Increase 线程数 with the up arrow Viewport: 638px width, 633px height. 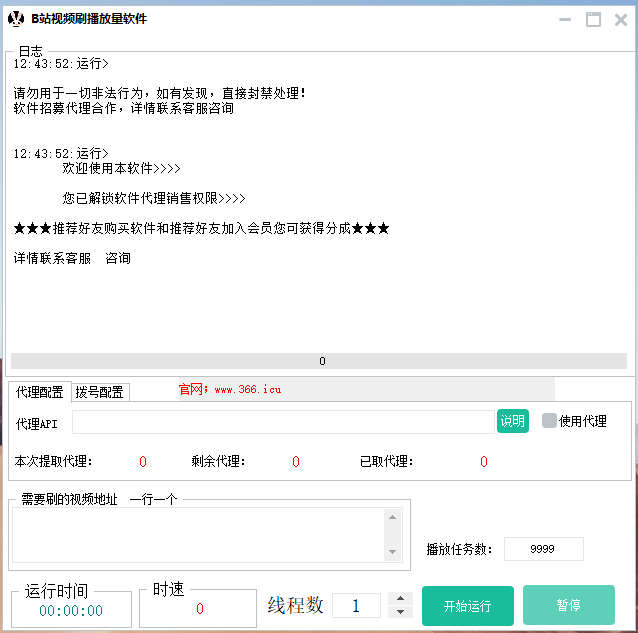[x=400, y=598]
